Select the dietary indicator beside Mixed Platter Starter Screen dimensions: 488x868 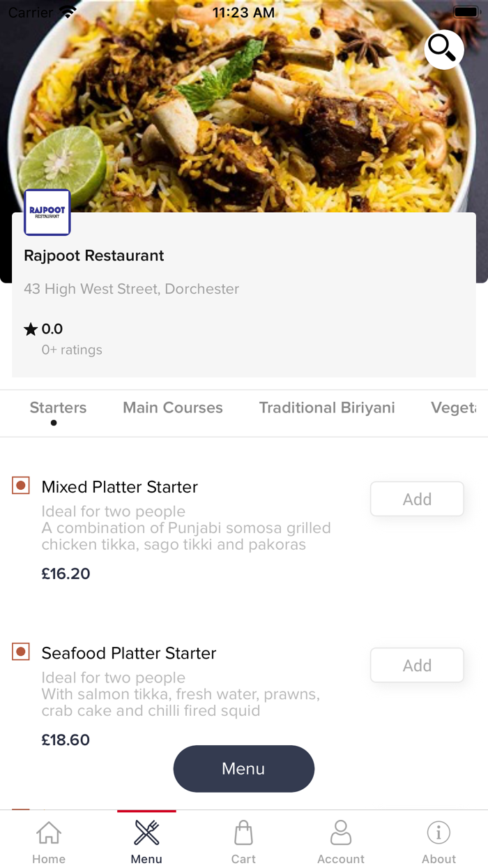pyautogui.click(x=20, y=485)
